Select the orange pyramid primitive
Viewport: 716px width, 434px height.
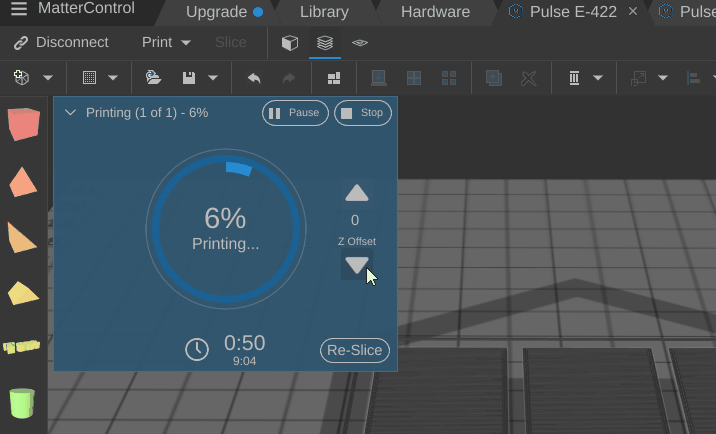pyautogui.click(x=23, y=182)
